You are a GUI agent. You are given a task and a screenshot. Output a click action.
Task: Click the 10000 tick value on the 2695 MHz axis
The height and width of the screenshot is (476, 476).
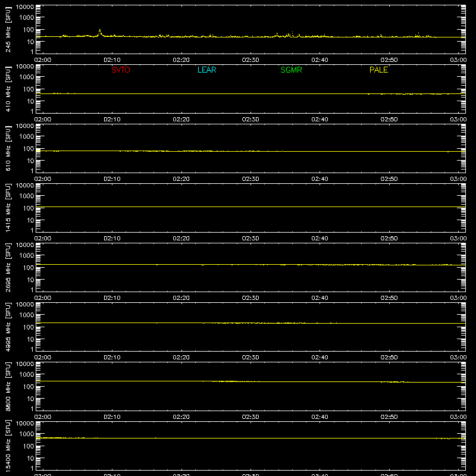[25, 245]
